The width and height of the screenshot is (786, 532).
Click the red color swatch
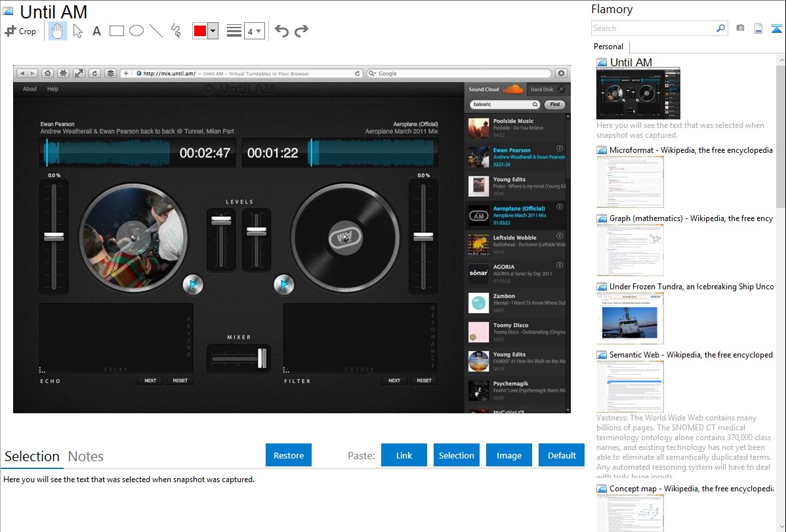[200, 31]
